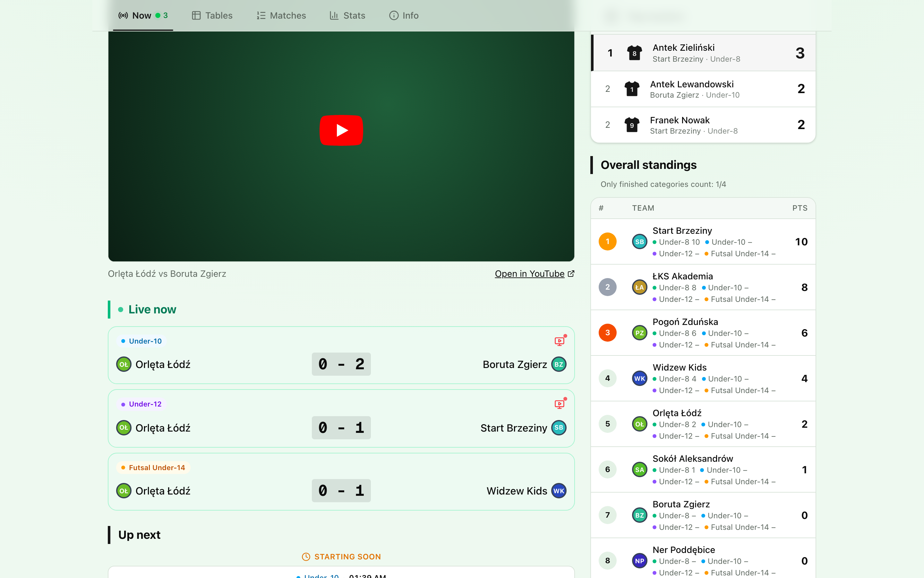Open the Now tab
The image size is (924, 578).
(x=143, y=16)
